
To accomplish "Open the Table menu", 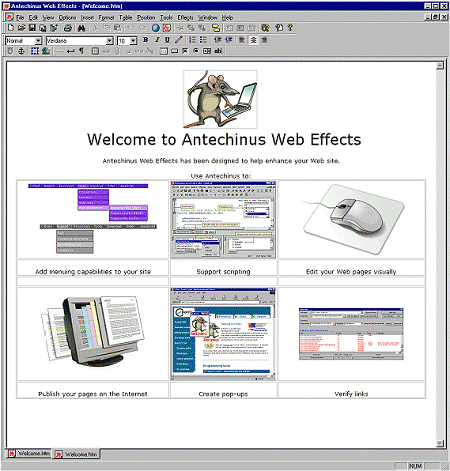I will 126,18.
